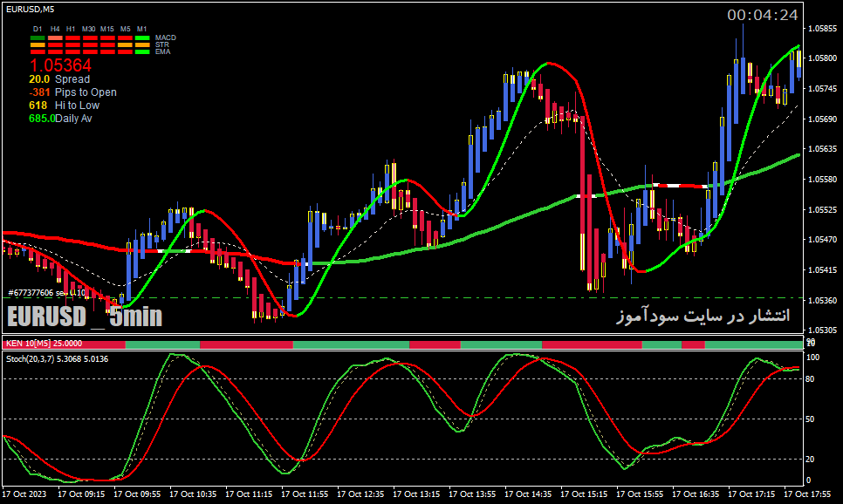Click the M5 STR orange signal bar
The width and height of the screenshot is (843, 504).
pos(126,45)
